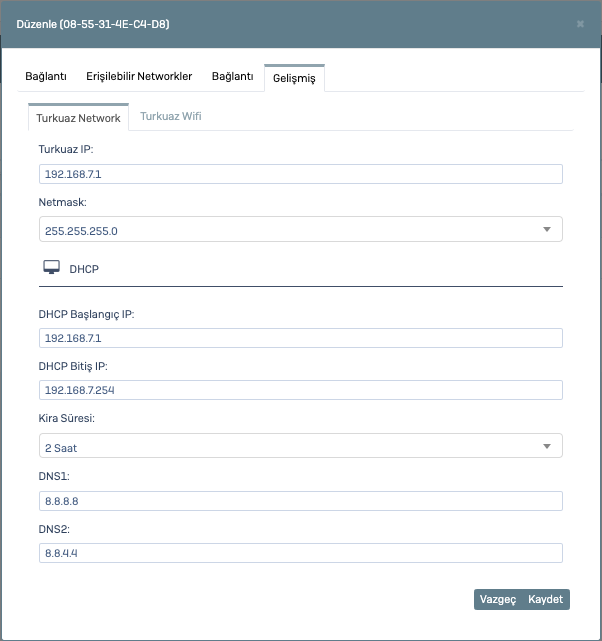Click the 'DHCP Bitiş IP:' label
Viewport: 602px width, 641px height.
(73, 366)
